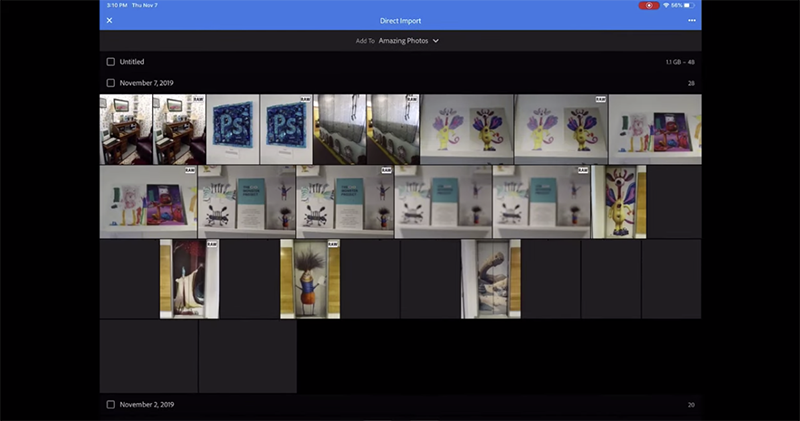This screenshot has height=421, width=800.
Task: Tap the red screen recording indicator
Action: (649, 6)
